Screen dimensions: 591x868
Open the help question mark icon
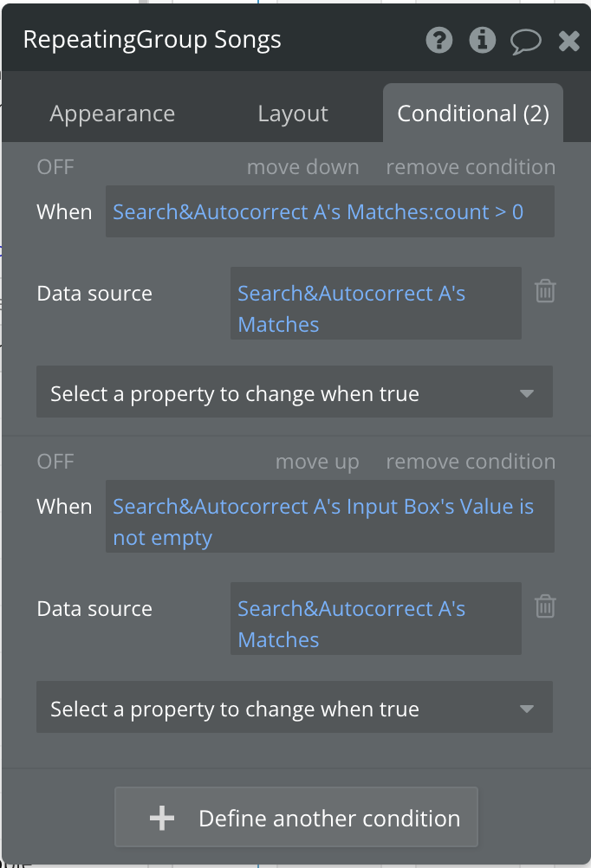point(439,40)
